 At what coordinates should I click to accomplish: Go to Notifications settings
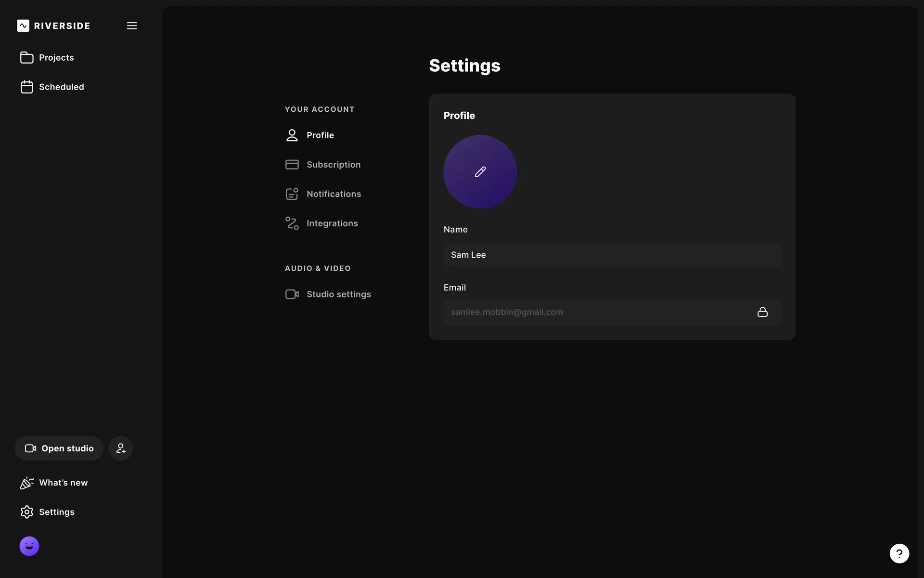click(334, 194)
